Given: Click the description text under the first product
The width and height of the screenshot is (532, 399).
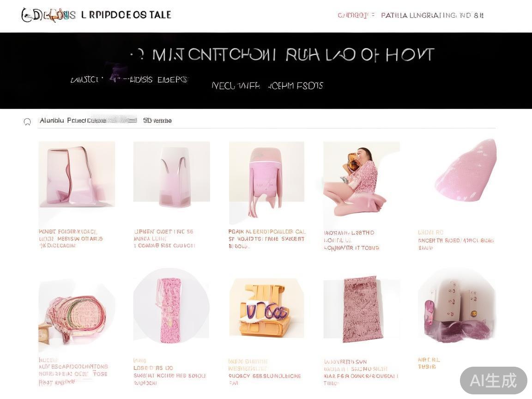Looking at the screenshot, I should [x=71, y=238].
